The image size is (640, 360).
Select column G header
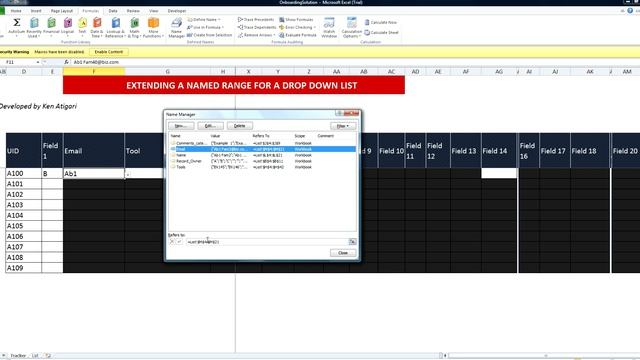[x=168, y=72]
